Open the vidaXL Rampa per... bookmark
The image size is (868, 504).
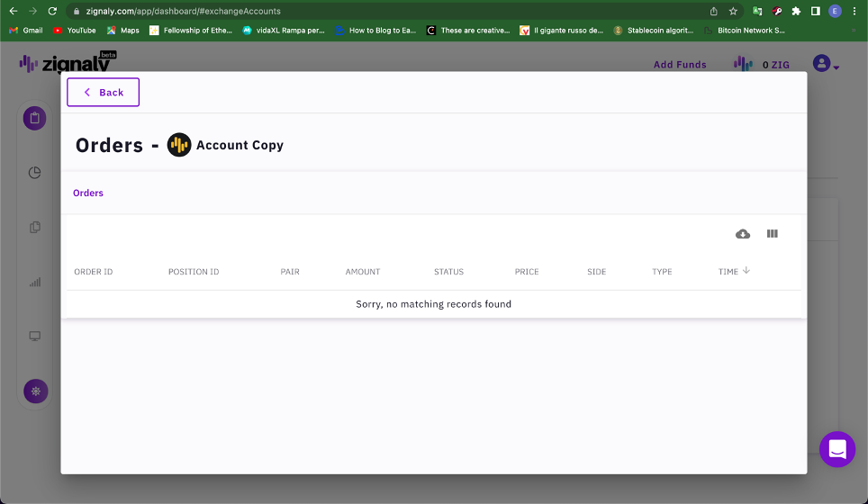[284, 31]
